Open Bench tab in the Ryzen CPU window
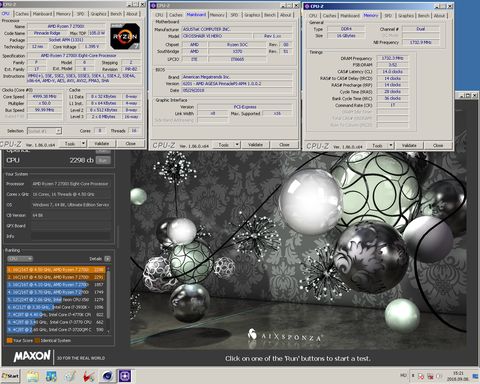The image size is (480, 384). point(116,14)
